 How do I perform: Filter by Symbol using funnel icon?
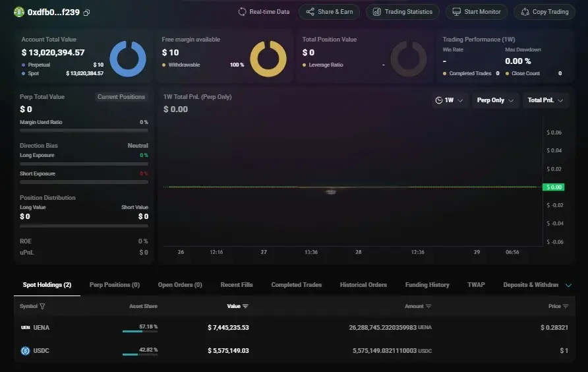tap(42, 306)
